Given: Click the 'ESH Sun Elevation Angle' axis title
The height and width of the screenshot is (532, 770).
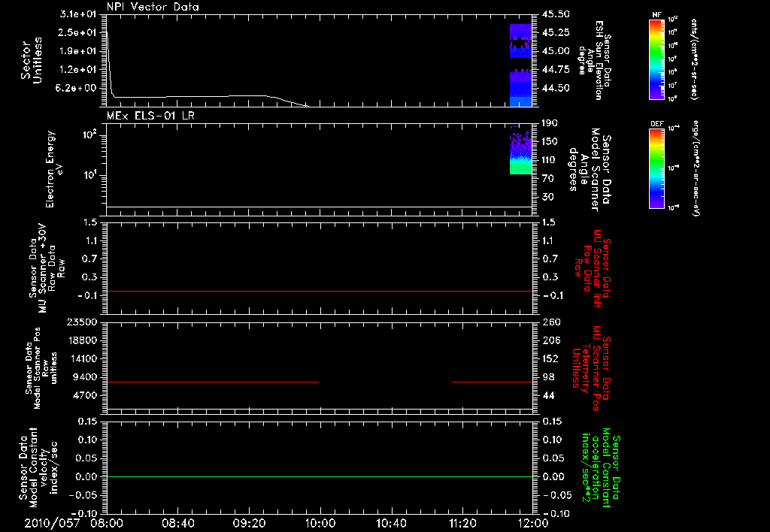Looking at the screenshot, I should pyautogui.click(x=594, y=60).
